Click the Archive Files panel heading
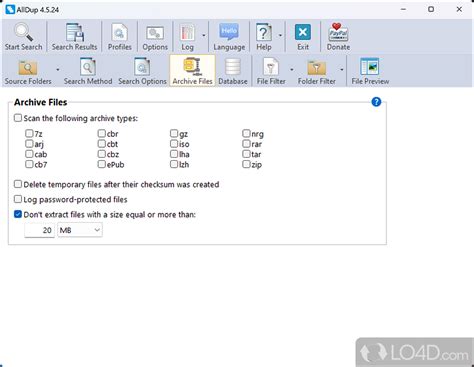 (41, 102)
